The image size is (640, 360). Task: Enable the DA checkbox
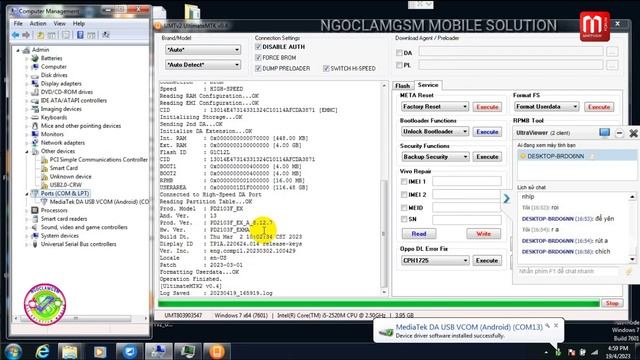tap(399, 53)
